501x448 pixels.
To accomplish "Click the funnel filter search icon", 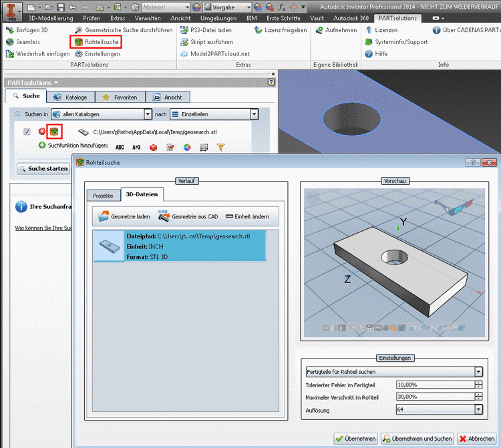I will 220,146.
